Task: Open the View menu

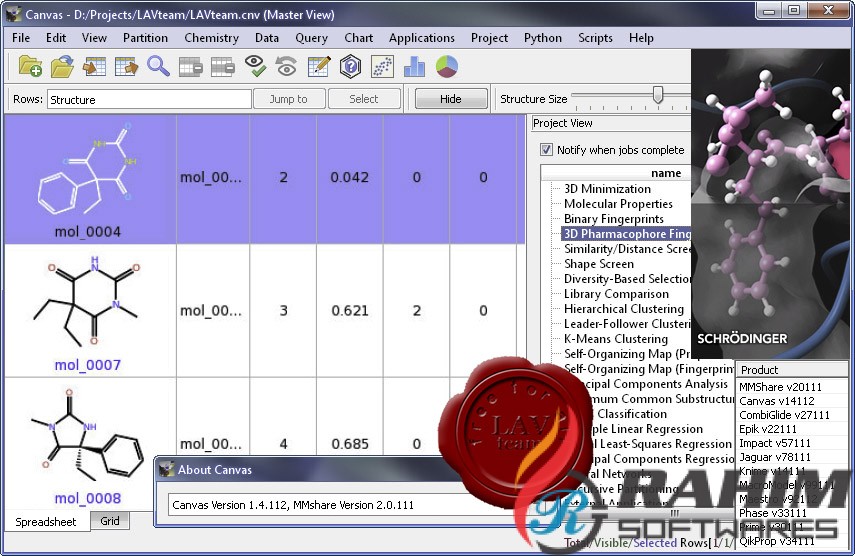Action: 94,38
